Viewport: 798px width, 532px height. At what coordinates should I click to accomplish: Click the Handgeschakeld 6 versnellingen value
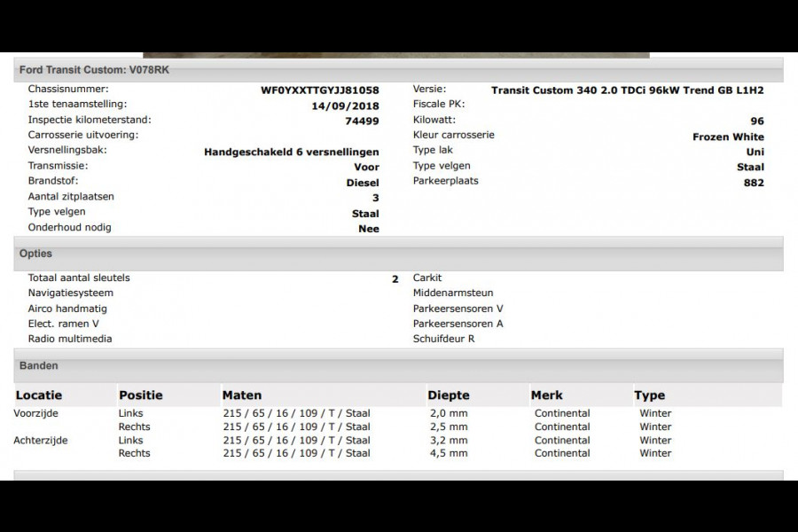click(291, 153)
